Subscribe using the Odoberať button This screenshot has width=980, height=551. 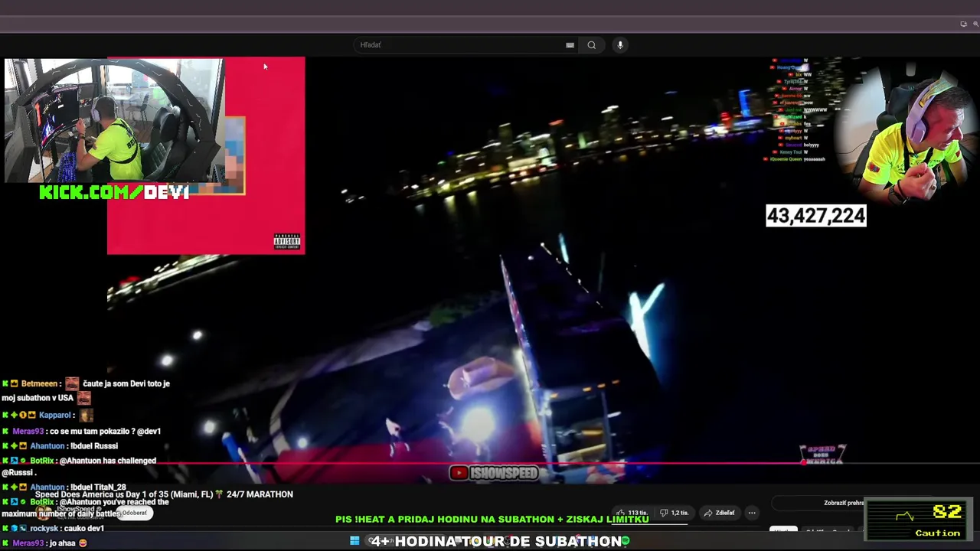point(134,513)
